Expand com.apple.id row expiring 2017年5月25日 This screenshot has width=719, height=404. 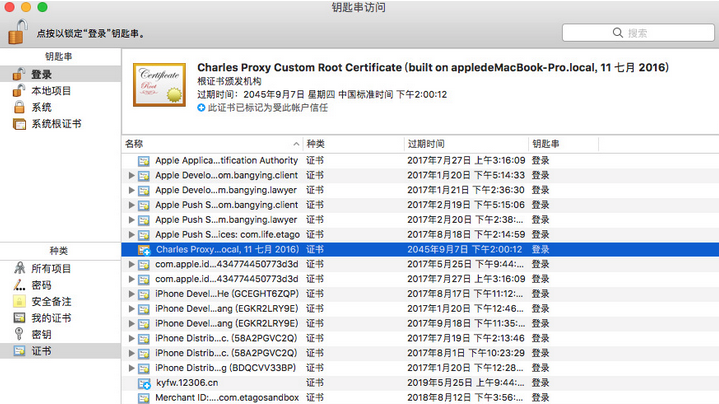131,264
